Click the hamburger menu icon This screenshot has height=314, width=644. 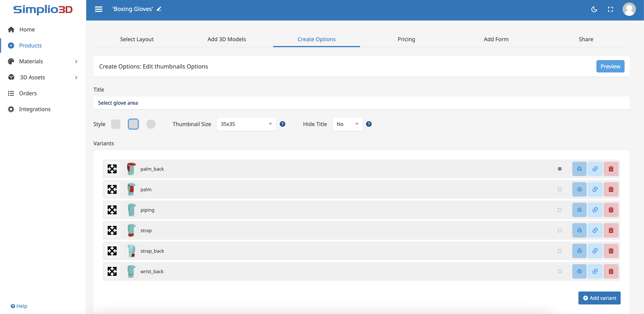click(98, 9)
